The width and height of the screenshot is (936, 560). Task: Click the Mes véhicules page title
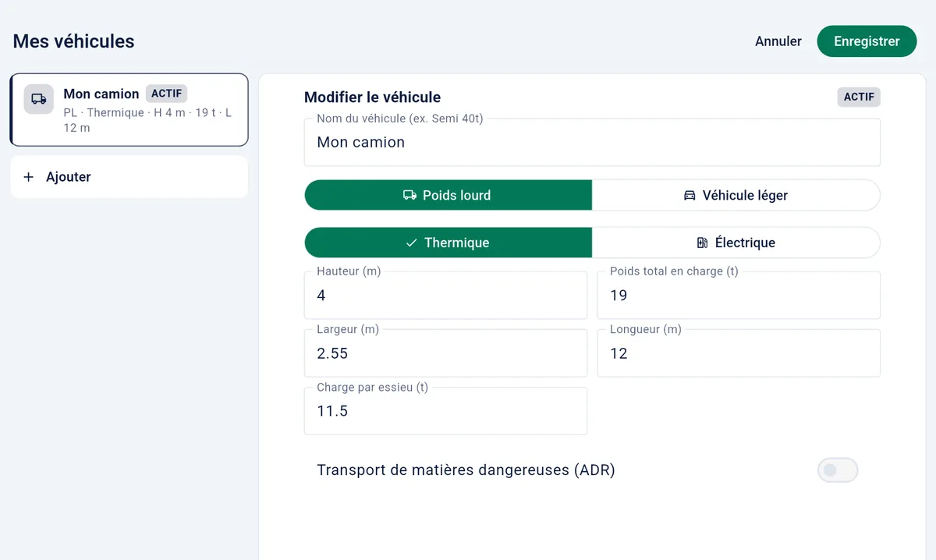click(73, 41)
